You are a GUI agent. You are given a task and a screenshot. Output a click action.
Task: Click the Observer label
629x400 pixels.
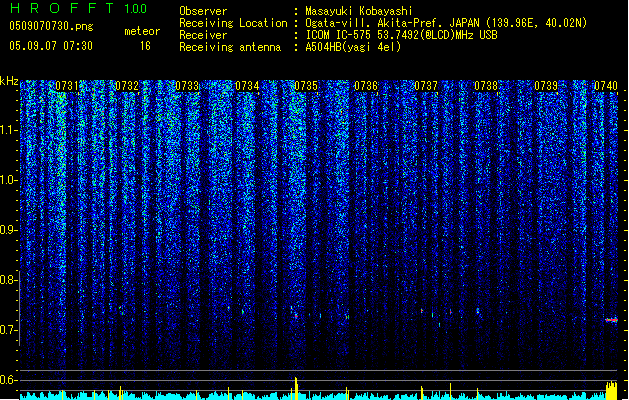tap(203, 11)
